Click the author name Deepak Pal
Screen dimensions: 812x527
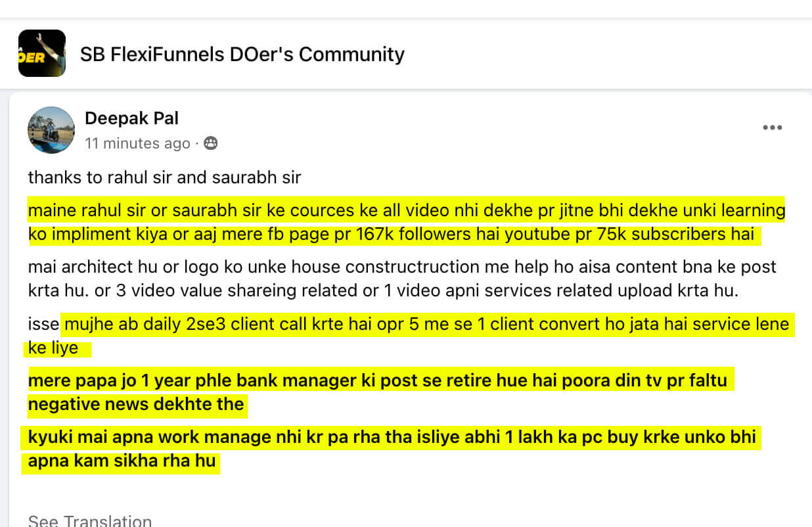[x=131, y=118]
